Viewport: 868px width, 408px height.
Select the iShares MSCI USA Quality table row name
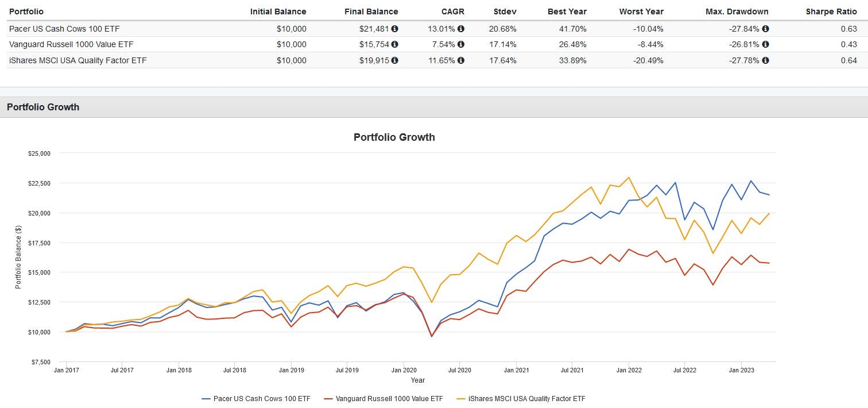[x=78, y=60]
